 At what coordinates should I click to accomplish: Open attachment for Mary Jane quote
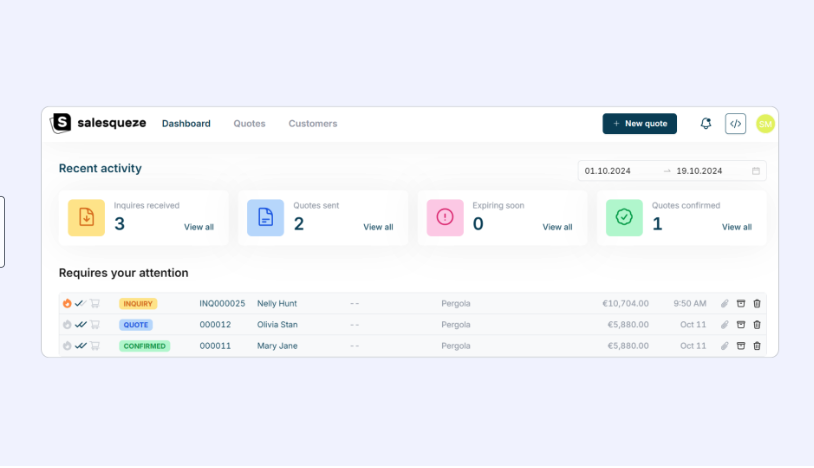pyautogui.click(x=725, y=346)
